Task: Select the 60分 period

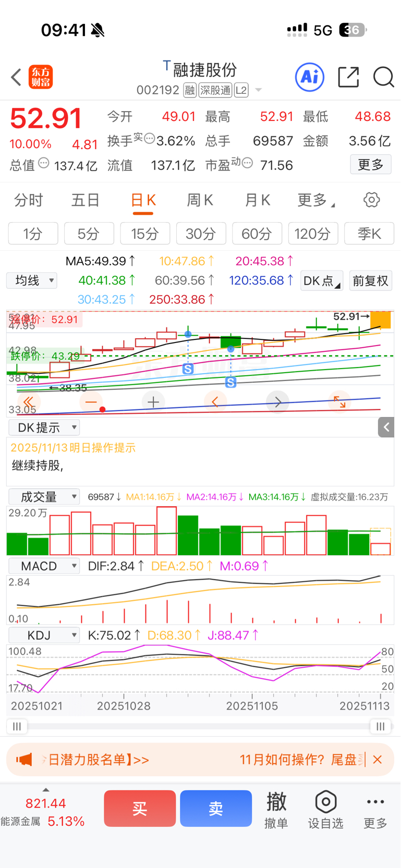Action: pos(257,234)
